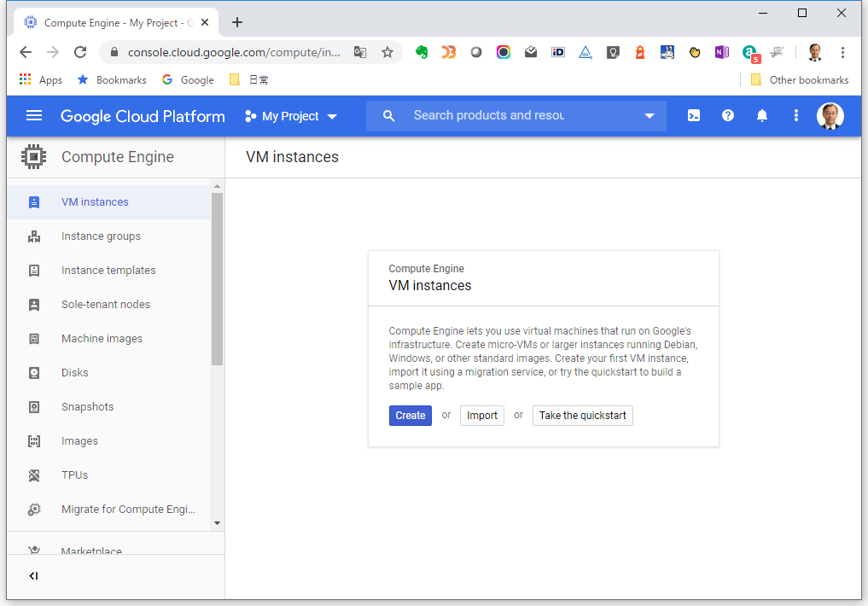This screenshot has width=868, height=606.
Task: Click the Snapshots sidebar icon
Action: 34,407
